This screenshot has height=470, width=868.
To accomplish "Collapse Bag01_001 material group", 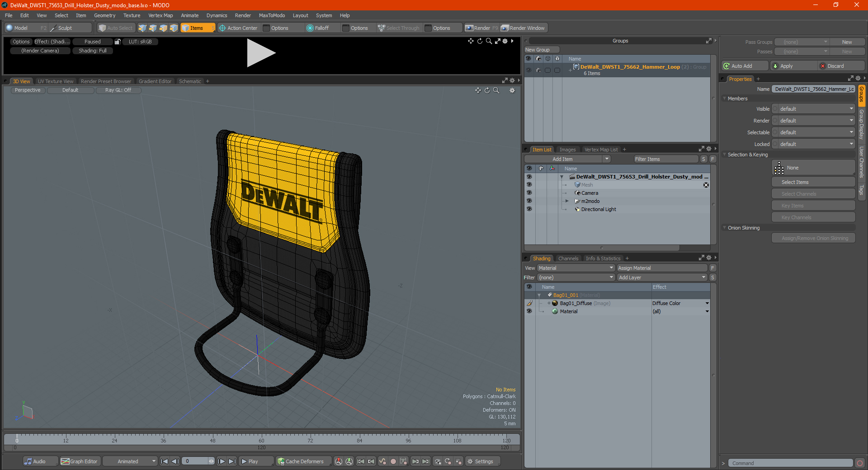I will tap(539, 295).
